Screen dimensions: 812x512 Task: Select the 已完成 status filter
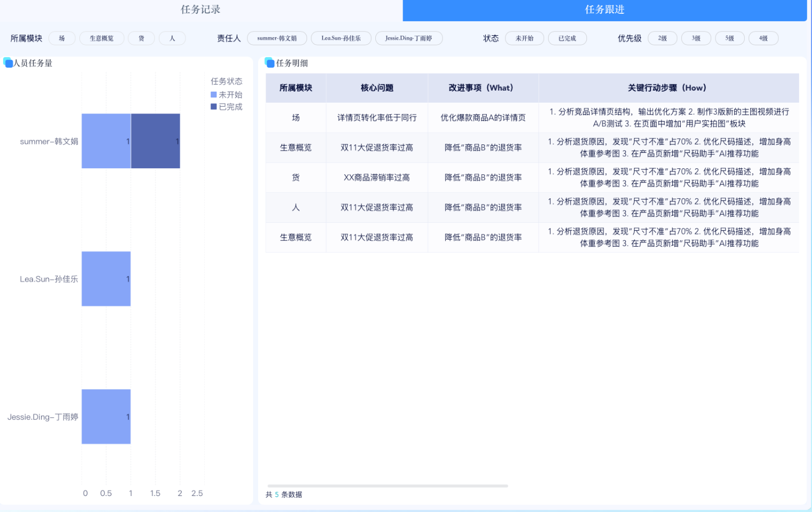point(567,38)
